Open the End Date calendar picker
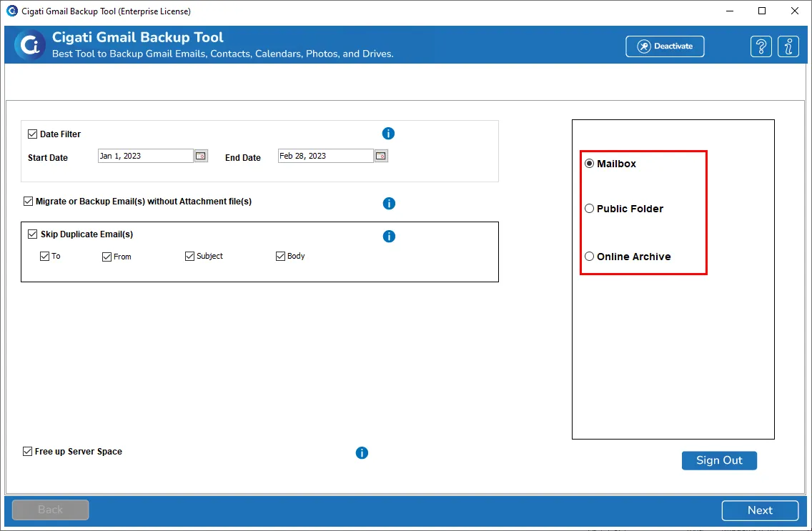This screenshot has height=531, width=812. 381,156
